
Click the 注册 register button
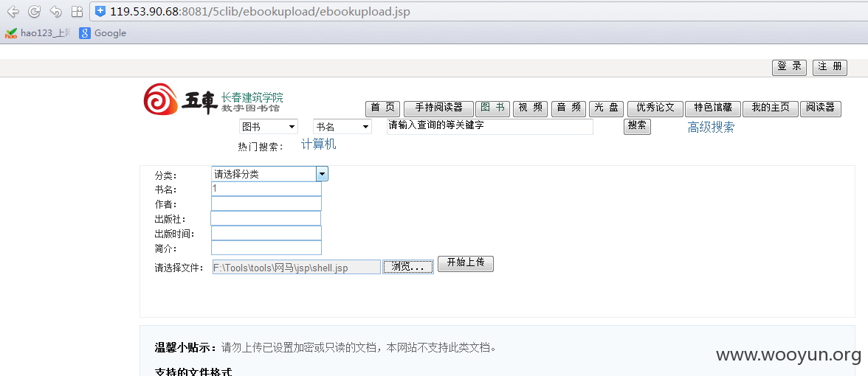[830, 68]
